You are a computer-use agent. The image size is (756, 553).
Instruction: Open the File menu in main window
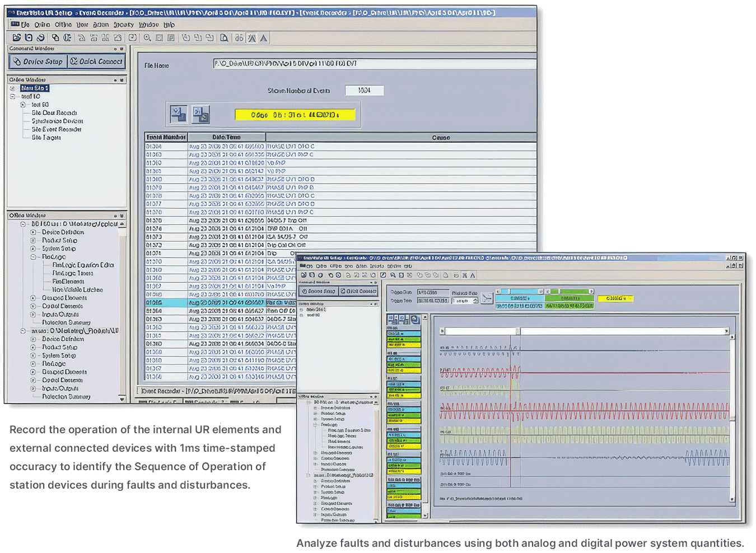pos(25,25)
